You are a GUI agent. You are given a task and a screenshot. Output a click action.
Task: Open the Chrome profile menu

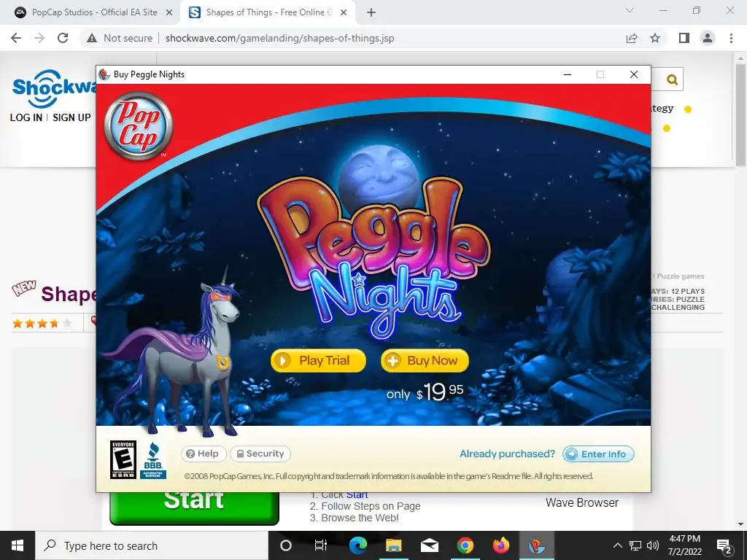pyautogui.click(x=708, y=38)
